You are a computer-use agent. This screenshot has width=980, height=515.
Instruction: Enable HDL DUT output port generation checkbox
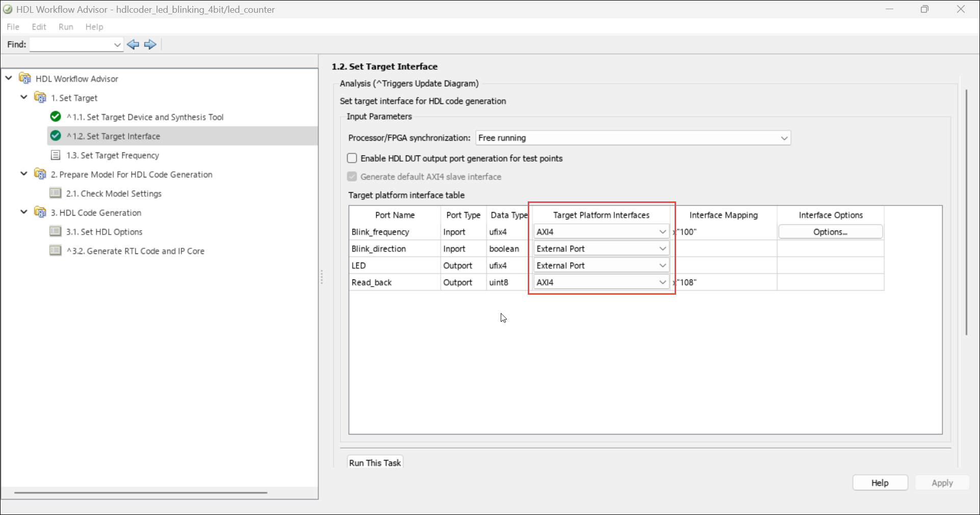[352, 159]
